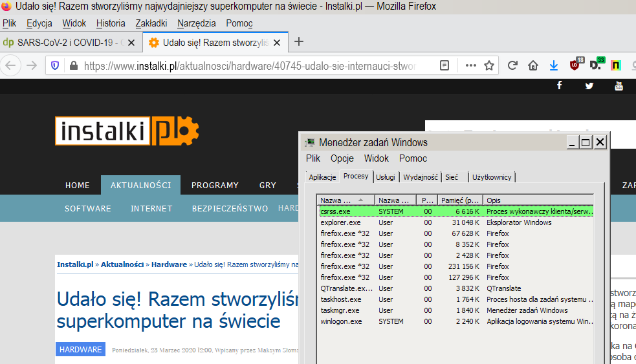Close the Udało się! Razem stworzyliś tab

[277, 43]
